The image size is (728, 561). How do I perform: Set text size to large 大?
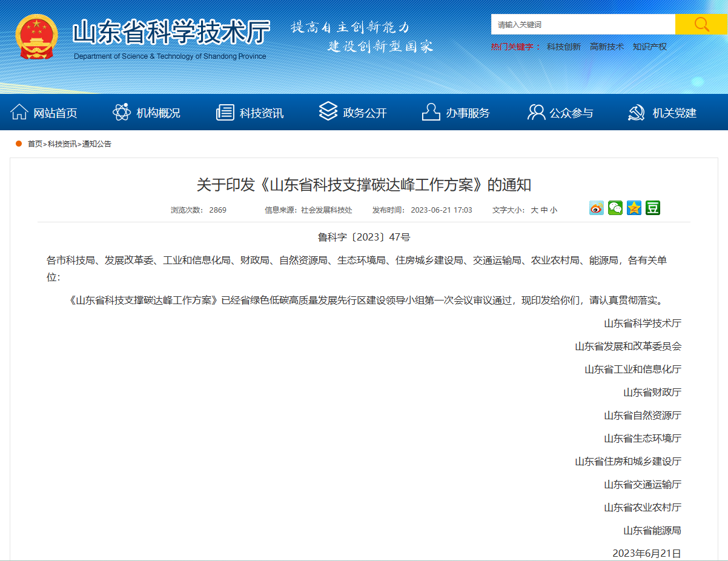point(535,210)
